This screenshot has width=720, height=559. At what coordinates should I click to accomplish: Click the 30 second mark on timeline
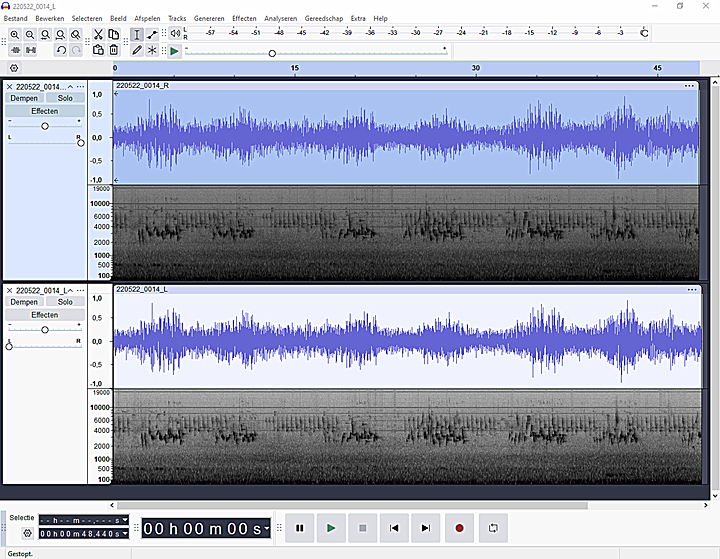coord(476,68)
